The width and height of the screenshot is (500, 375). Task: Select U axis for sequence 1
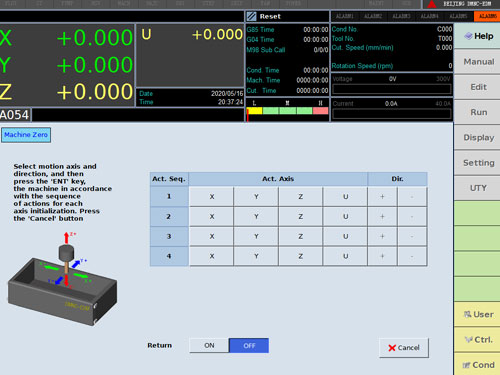(345, 197)
